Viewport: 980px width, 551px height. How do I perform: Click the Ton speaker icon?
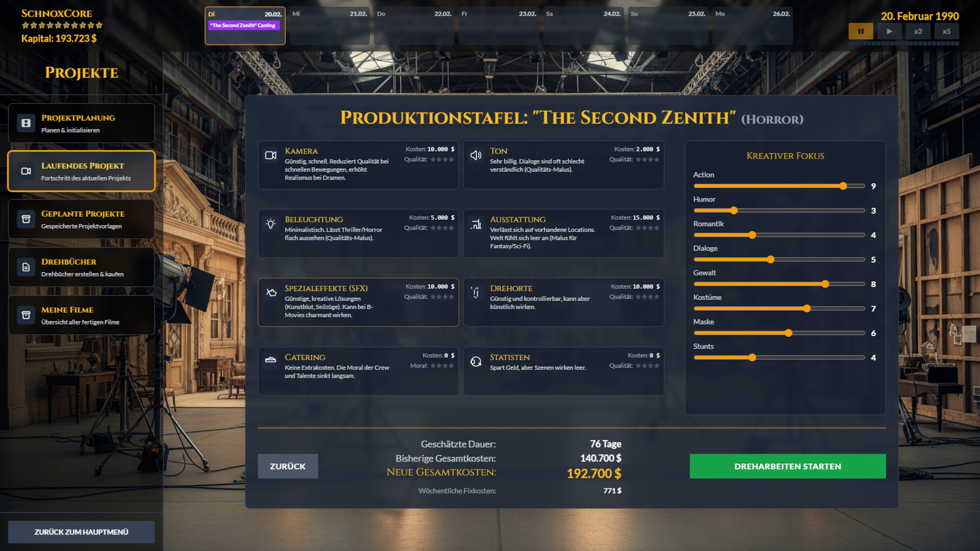pyautogui.click(x=476, y=155)
